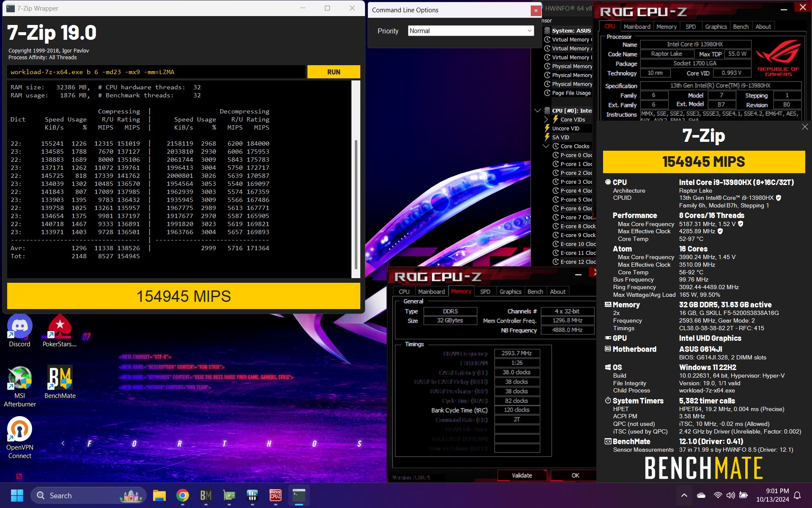The height and width of the screenshot is (508, 812).
Task: Open Discord desktop shortcut
Action: tap(19, 331)
